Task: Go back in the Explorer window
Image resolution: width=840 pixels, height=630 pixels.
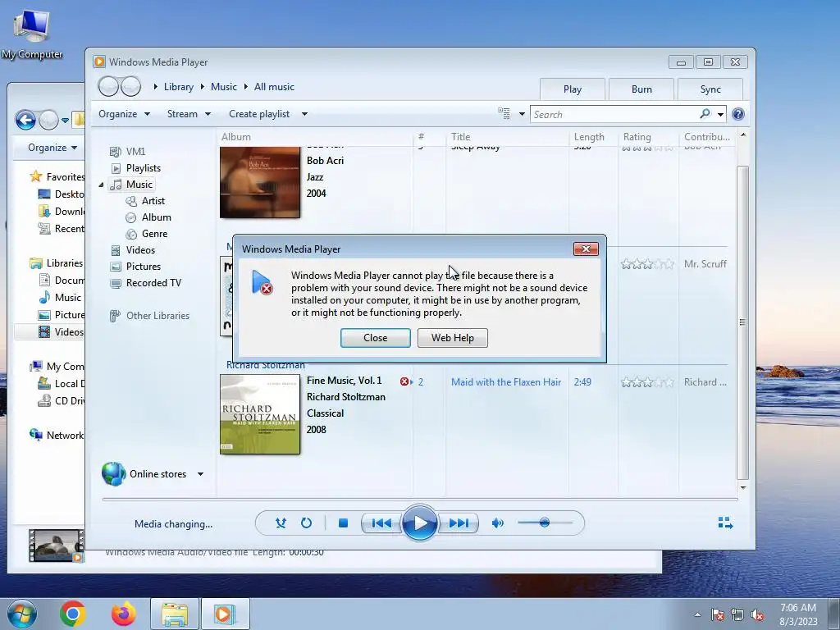Action: [25, 120]
